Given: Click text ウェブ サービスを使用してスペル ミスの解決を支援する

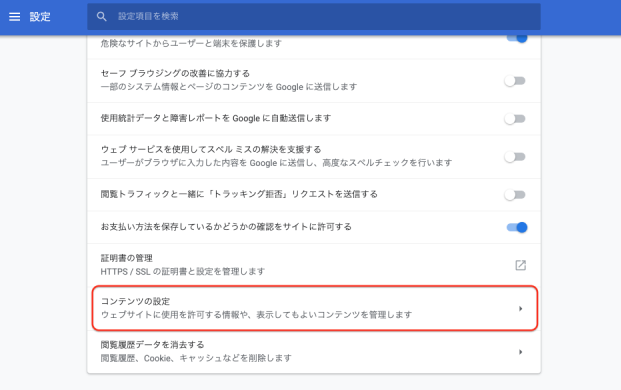Looking at the screenshot, I should tap(211, 149).
